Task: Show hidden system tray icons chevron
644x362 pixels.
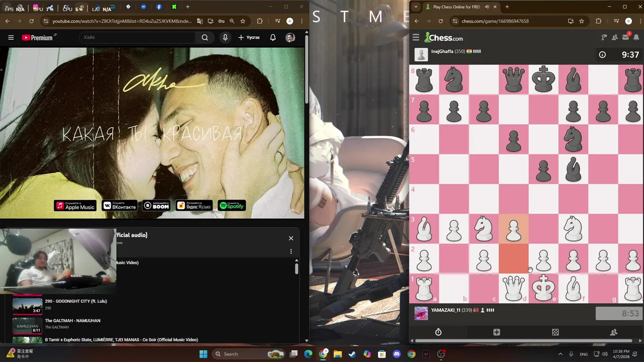Action: (x=560, y=354)
